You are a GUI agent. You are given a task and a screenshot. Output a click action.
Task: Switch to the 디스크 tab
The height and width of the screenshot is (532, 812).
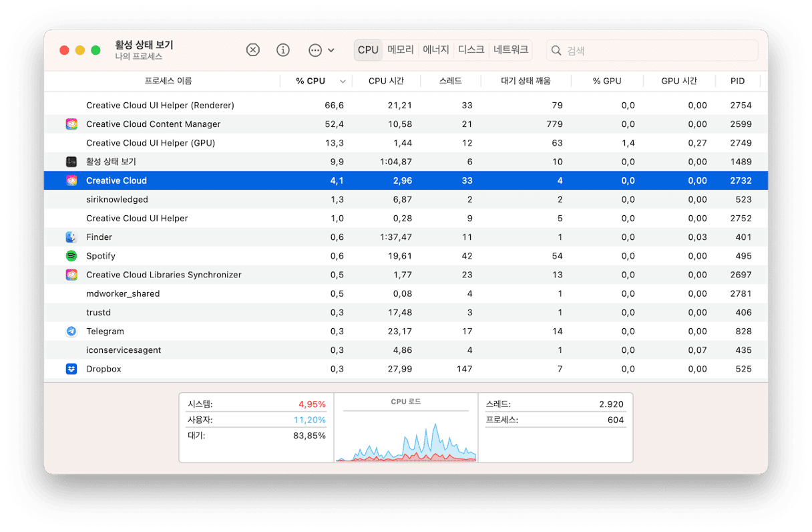point(471,50)
